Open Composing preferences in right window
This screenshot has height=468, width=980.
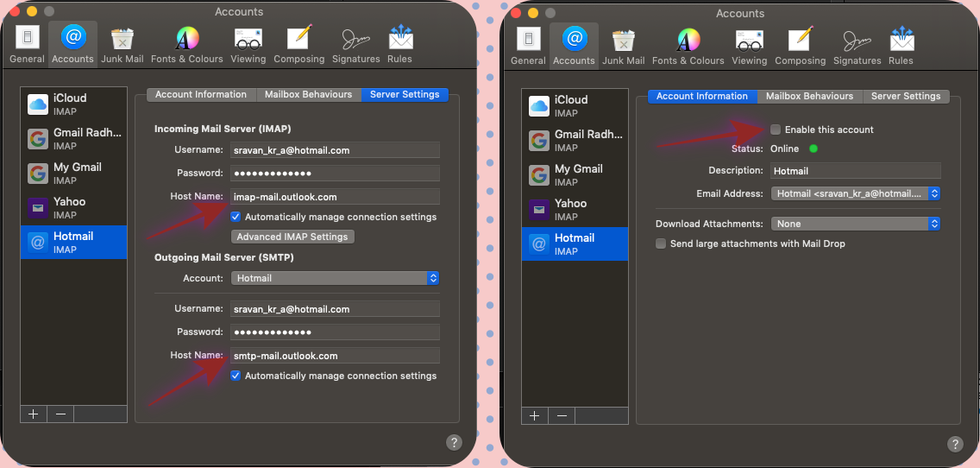click(801, 47)
